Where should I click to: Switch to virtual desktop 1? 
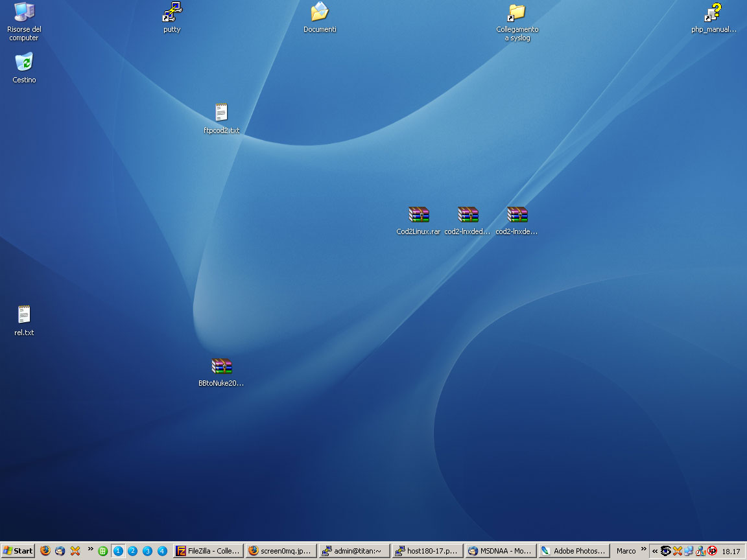118,551
